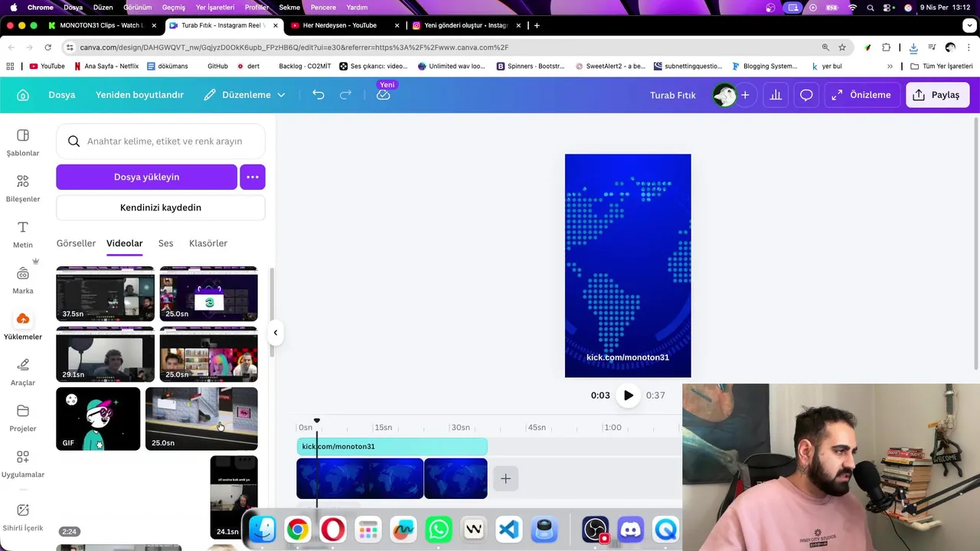Click the undo arrow in toolbar
980x551 pixels.
point(318,95)
